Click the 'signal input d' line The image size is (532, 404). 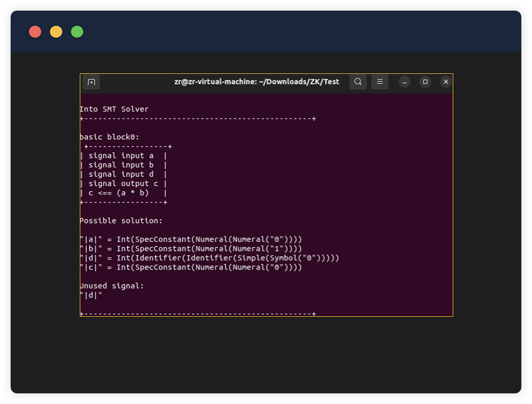121,174
